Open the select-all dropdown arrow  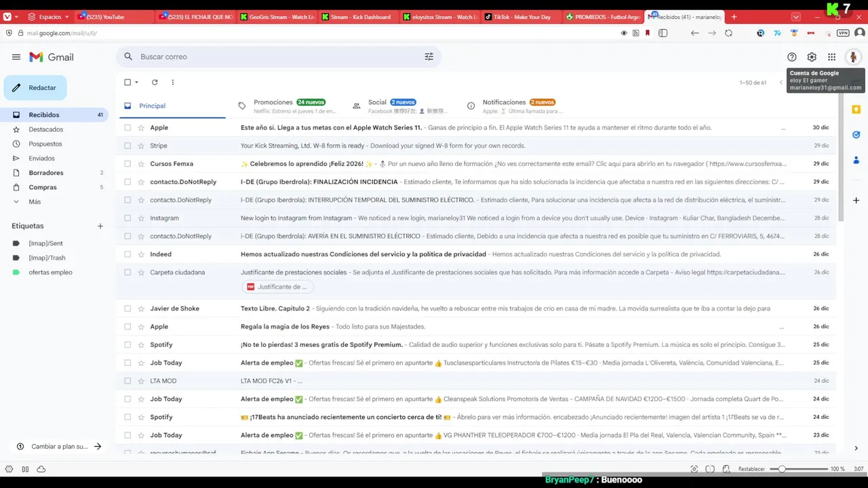(136, 82)
